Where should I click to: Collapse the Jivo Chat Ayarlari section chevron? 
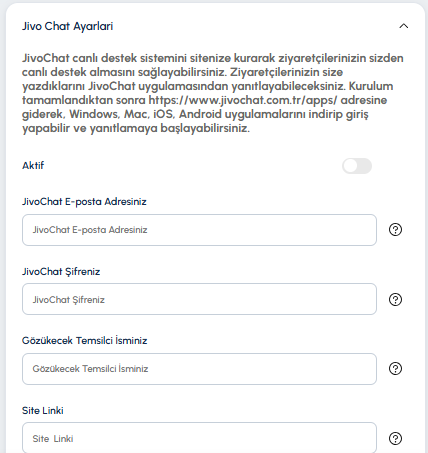click(403, 26)
